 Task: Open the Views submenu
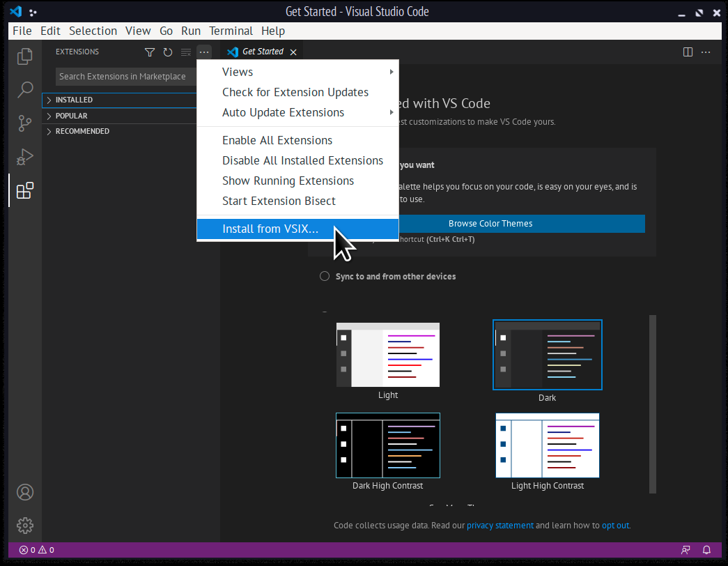click(x=297, y=72)
